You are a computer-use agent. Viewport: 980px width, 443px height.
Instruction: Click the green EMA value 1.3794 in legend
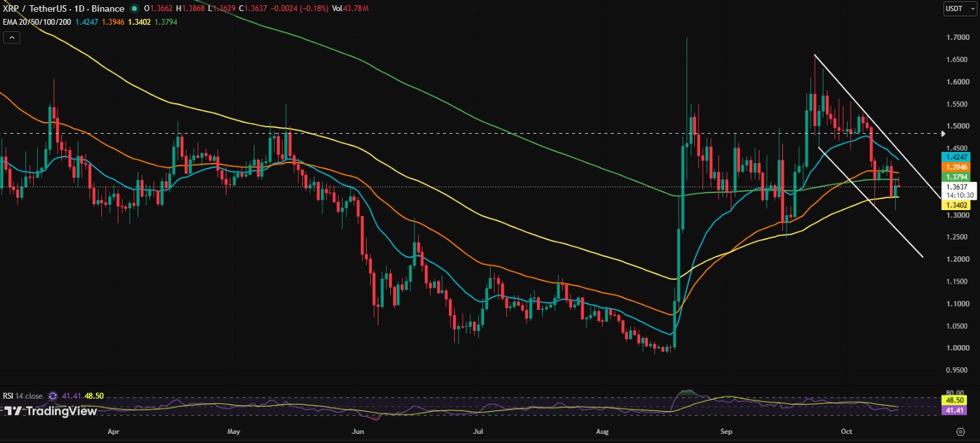(x=166, y=22)
